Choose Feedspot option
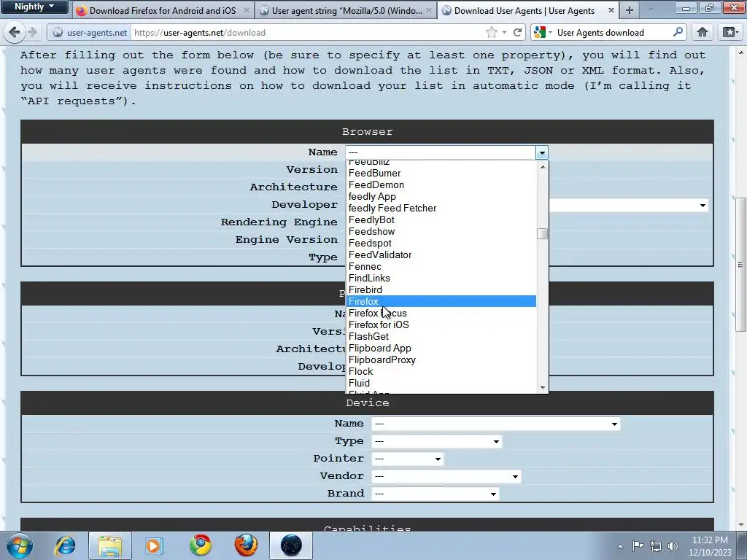The height and width of the screenshot is (560, 747). point(441,244)
